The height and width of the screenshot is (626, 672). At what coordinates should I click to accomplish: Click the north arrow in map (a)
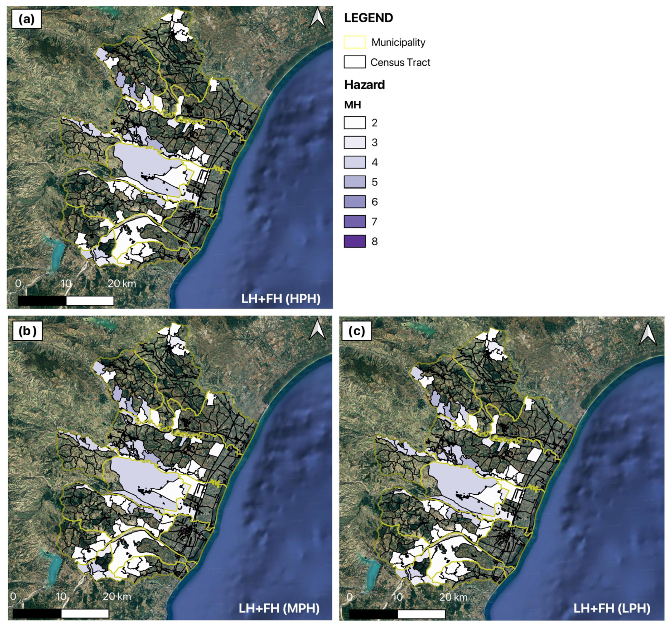point(318,18)
